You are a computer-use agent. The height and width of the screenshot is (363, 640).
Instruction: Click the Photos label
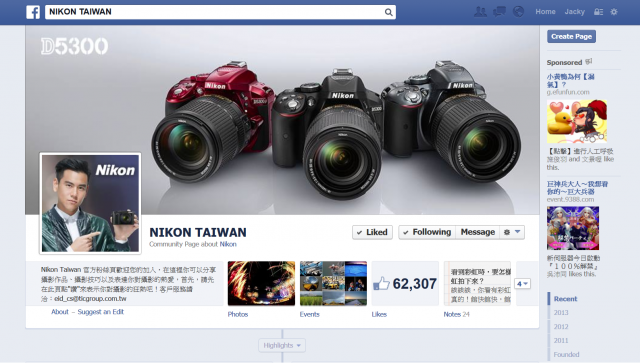point(238,314)
